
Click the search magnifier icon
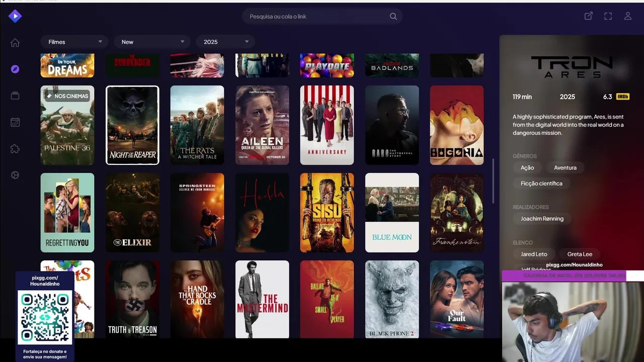tap(393, 17)
